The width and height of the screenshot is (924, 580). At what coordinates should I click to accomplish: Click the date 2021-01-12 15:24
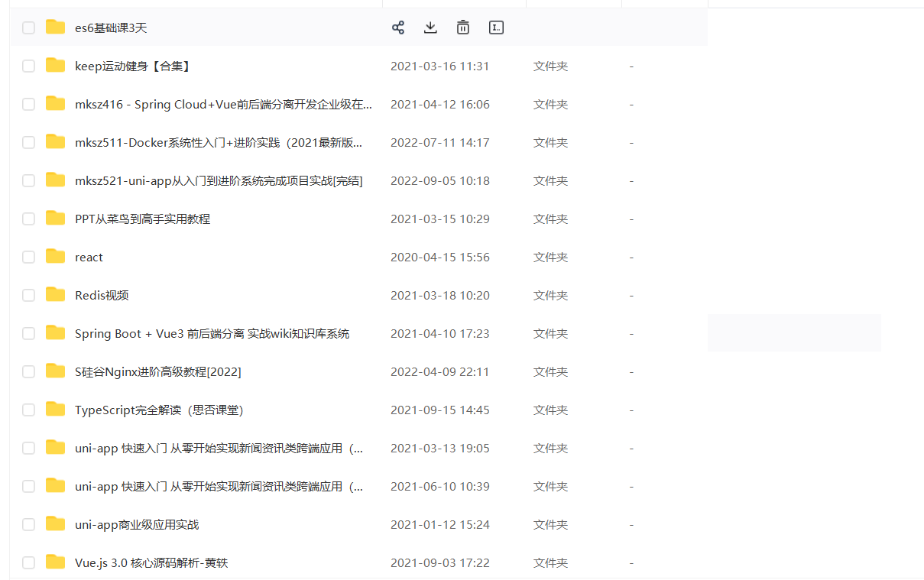440,525
